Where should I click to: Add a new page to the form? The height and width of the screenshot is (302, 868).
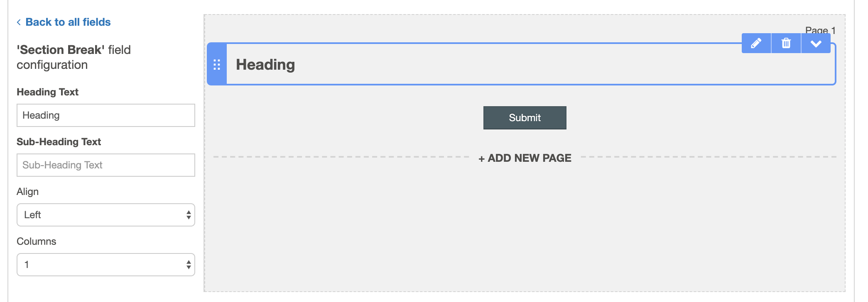[x=525, y=158]
